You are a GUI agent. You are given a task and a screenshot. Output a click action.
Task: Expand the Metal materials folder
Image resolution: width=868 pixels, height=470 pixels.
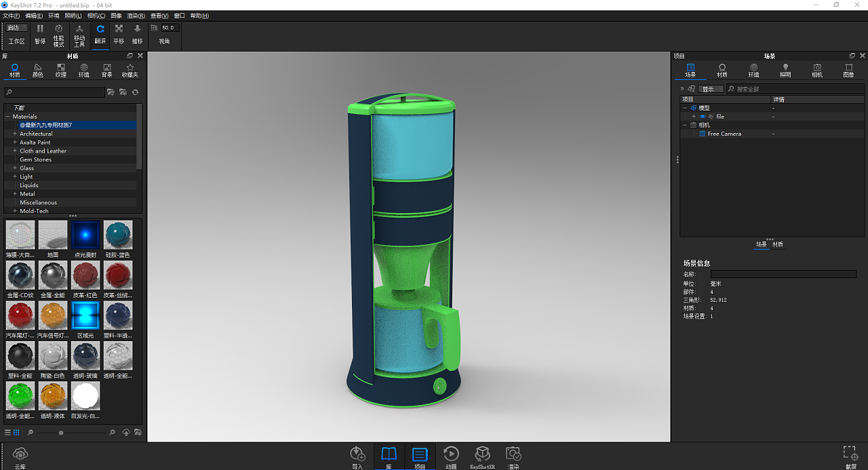click(x=14, y=194)
